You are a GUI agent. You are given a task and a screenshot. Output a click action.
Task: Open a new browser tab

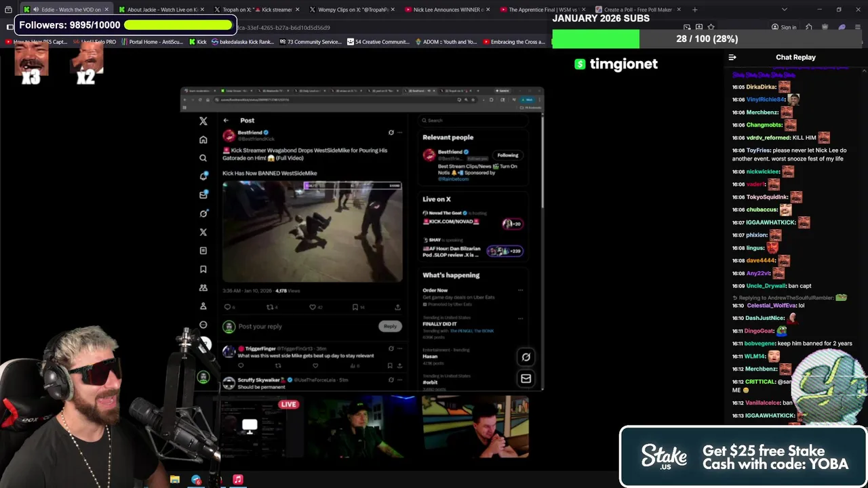[694, 9]
